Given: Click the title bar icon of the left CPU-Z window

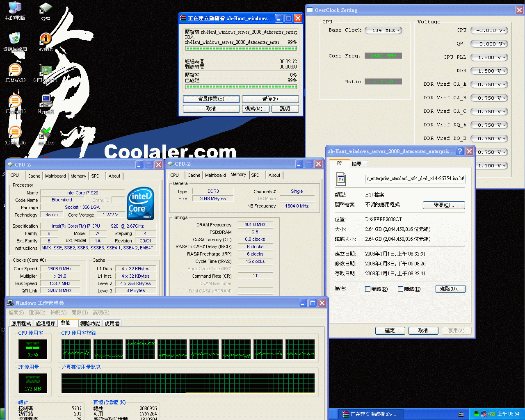Looking at the screenshot, I should pos(10,164).
